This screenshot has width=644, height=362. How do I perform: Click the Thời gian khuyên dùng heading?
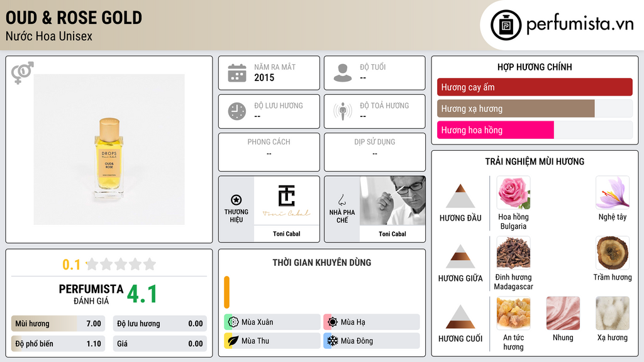click(x=322, y=263)
